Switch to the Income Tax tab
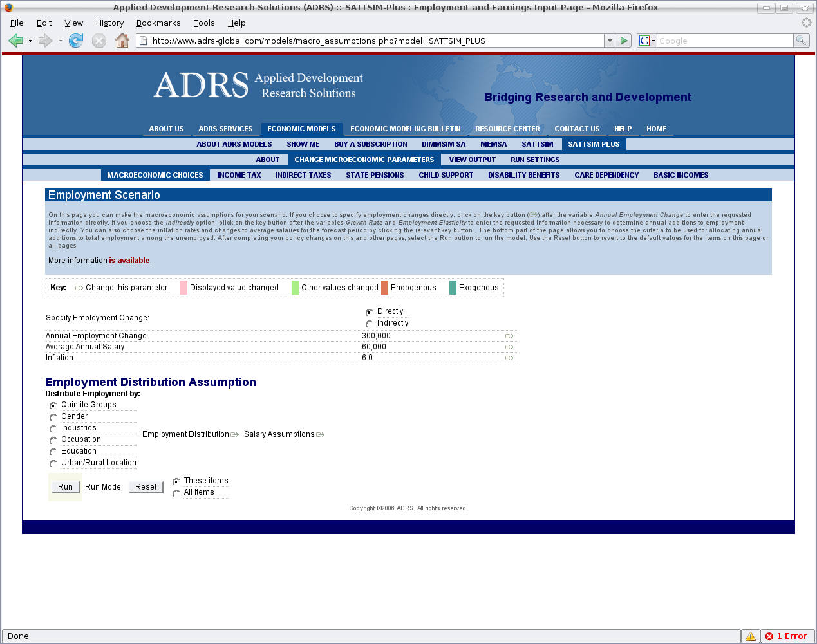The width and height of the screenshot is (817, 644). 239,175
